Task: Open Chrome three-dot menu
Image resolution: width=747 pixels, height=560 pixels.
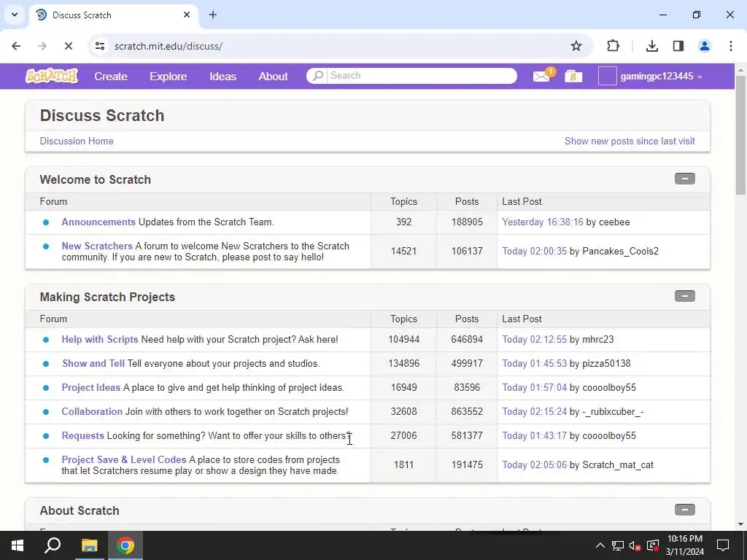Action: 730,46
